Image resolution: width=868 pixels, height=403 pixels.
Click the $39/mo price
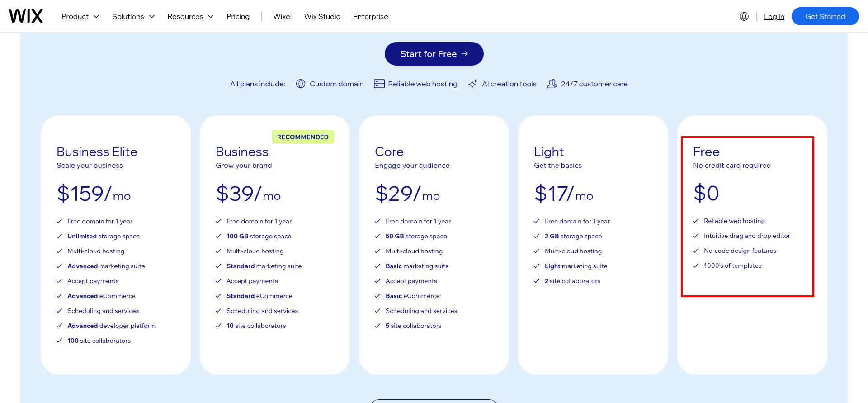point(248,194)
